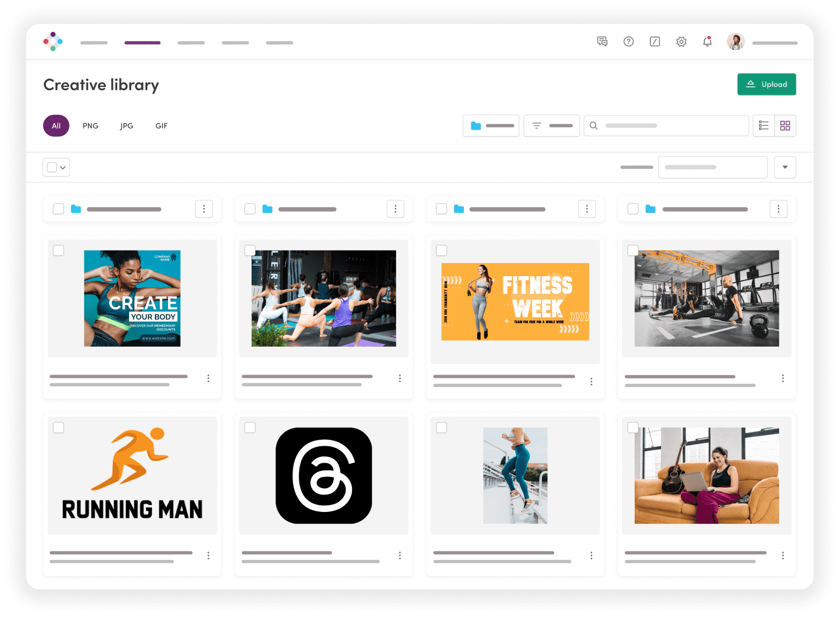Check the first folder's checkbox
This screenshot has width=840, height=618.
[59, 209]
